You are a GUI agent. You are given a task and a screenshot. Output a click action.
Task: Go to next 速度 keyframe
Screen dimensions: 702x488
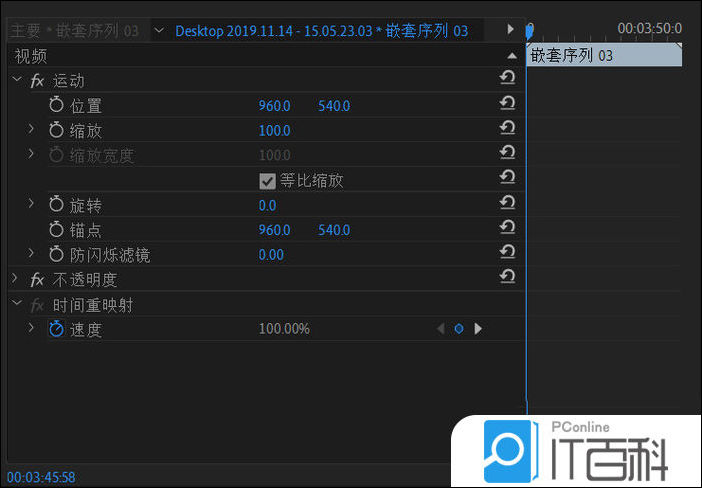478,329
